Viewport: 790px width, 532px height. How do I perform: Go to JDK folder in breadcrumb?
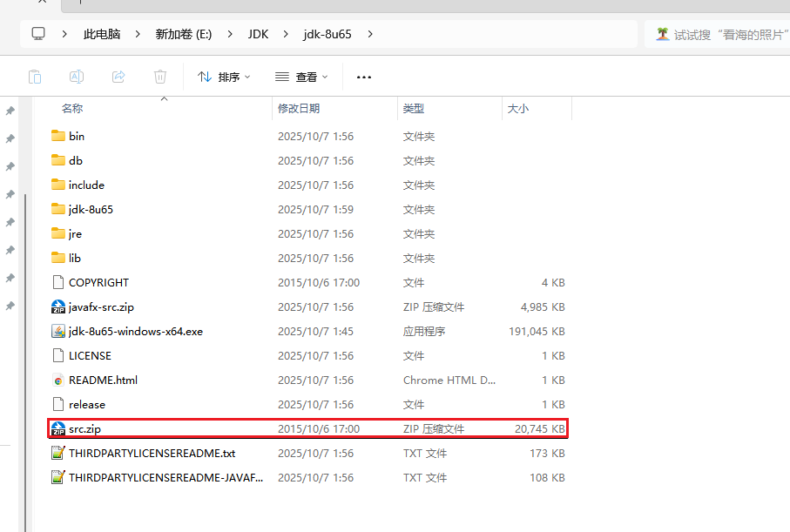258,34
